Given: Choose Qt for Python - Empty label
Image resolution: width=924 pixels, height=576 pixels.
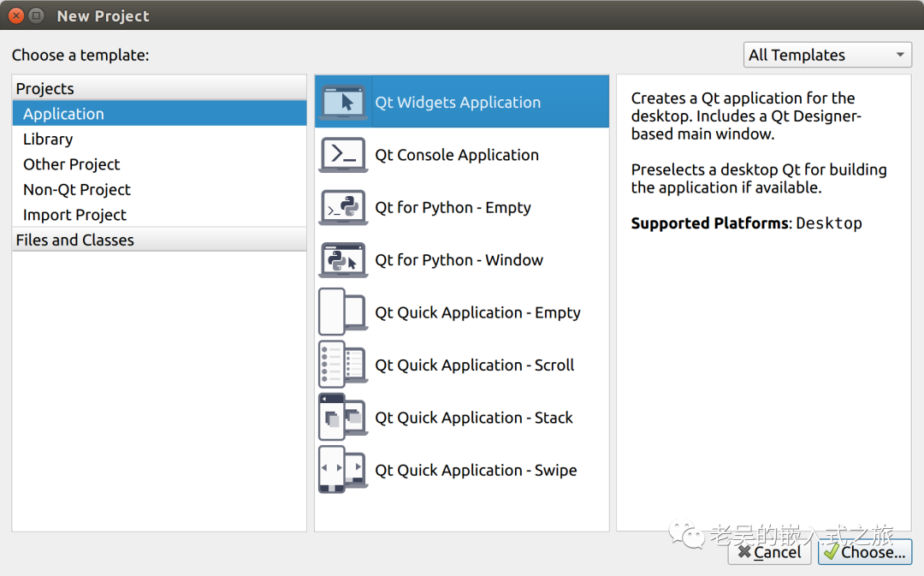Looking at the screenshot, I should point(453,207).
